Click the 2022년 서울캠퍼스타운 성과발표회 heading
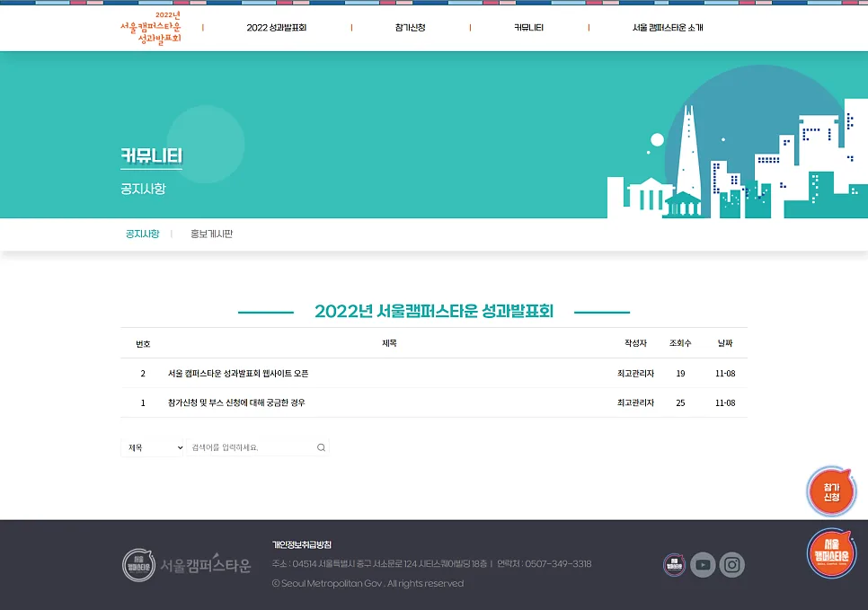 (x=434, y=311)
